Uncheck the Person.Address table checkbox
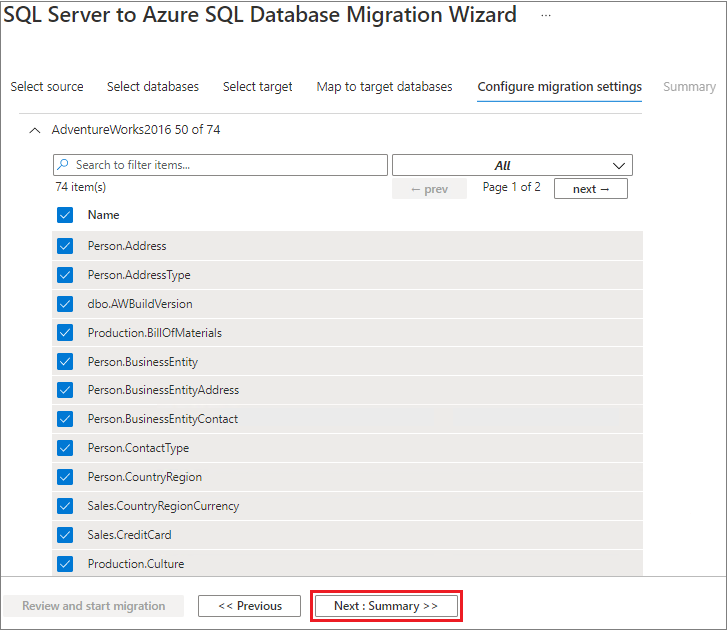The height and width of the screenshot is (631, 727). [65, 246]
